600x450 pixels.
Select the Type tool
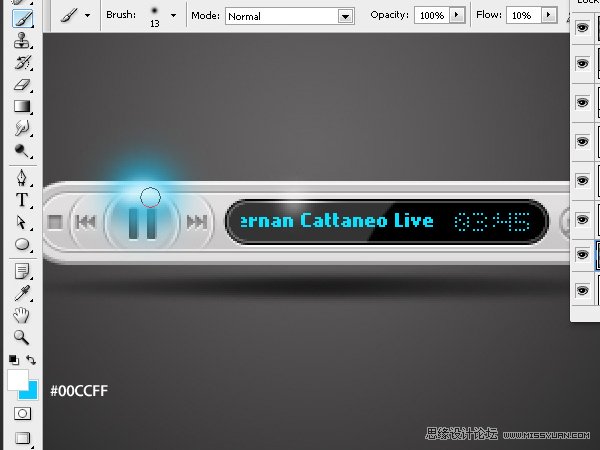coord(22,200)
